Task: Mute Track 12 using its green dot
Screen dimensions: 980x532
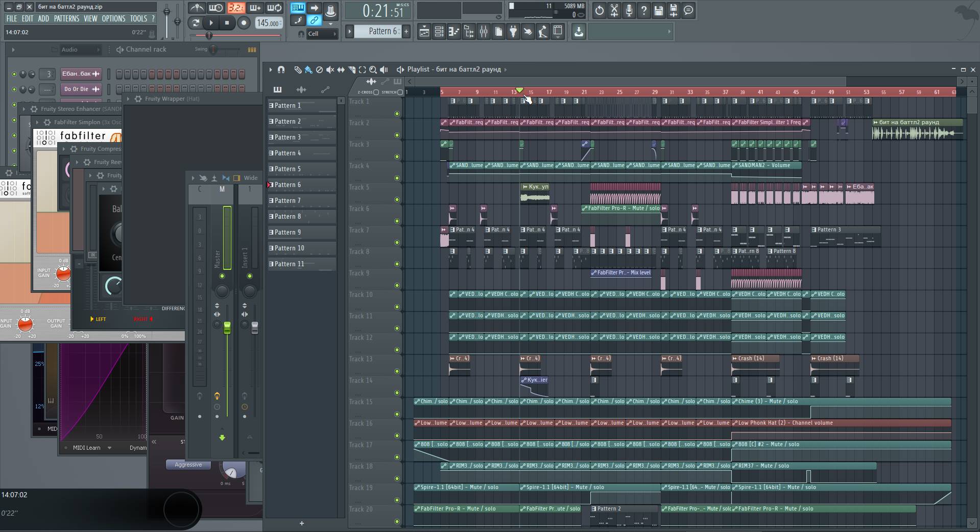Action: (397, 350)
